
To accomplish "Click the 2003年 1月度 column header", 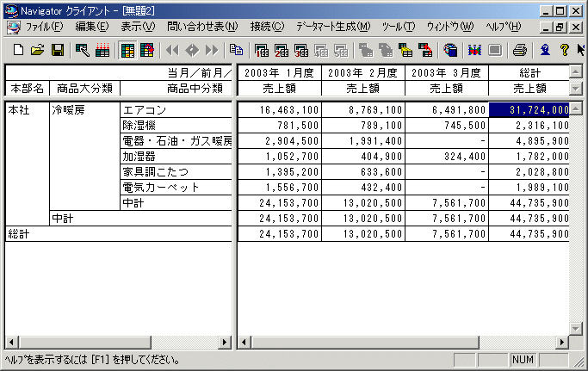I will point(280,73).
